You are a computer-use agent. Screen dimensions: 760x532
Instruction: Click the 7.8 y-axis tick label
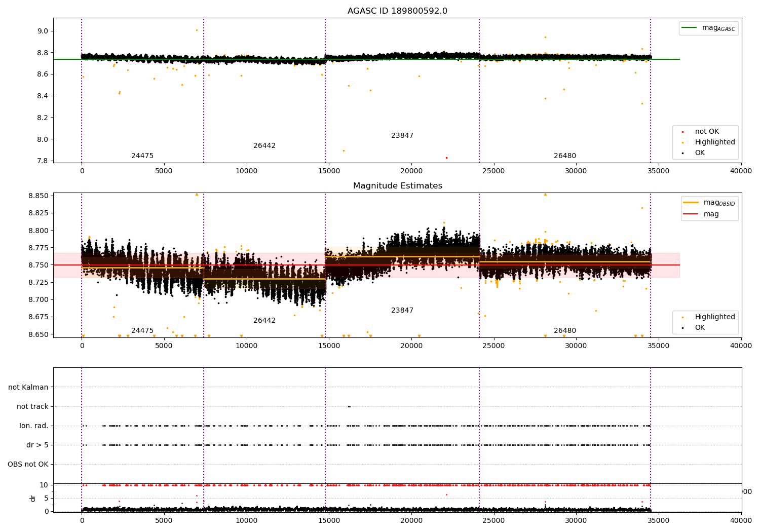tap(42, 161)
